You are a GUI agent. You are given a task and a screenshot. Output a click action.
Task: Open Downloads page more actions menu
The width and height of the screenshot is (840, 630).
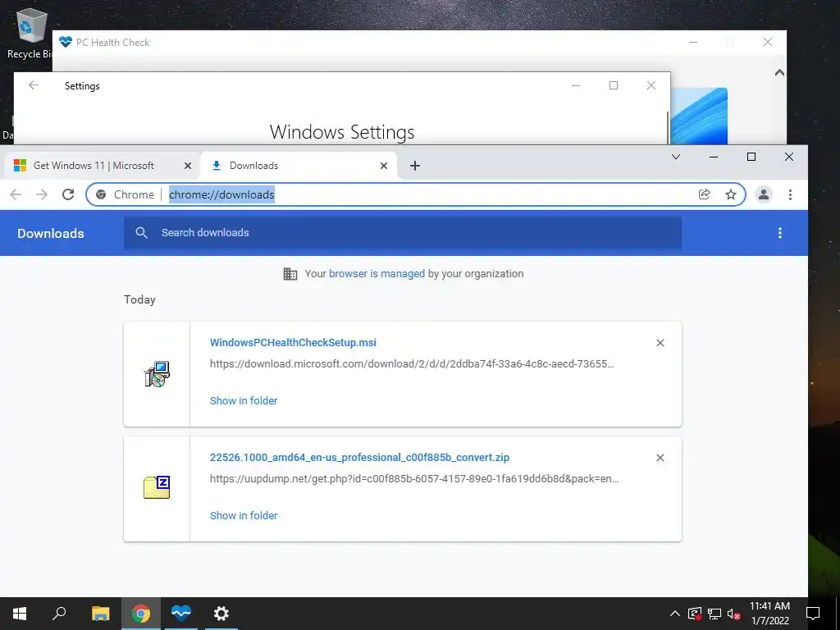[x=780, y=233]
